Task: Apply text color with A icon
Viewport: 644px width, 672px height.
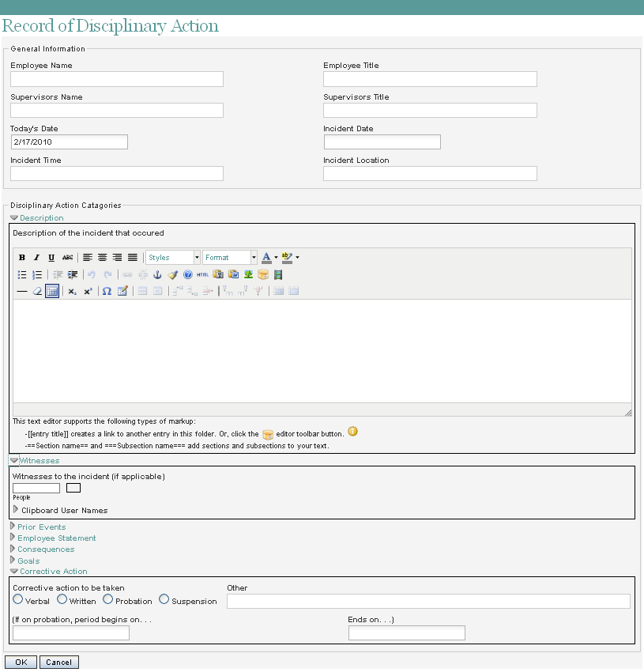Action: click(266, 258)
